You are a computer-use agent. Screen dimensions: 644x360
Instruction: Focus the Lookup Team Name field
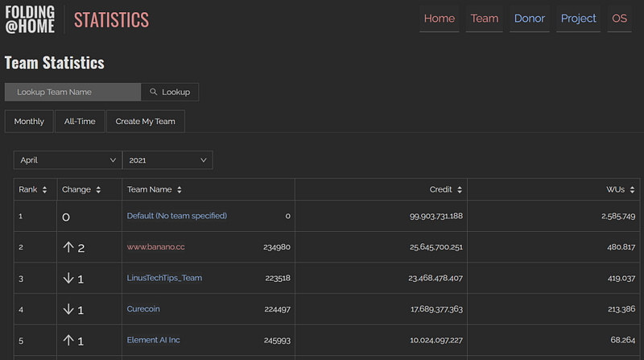coord(72,92)
